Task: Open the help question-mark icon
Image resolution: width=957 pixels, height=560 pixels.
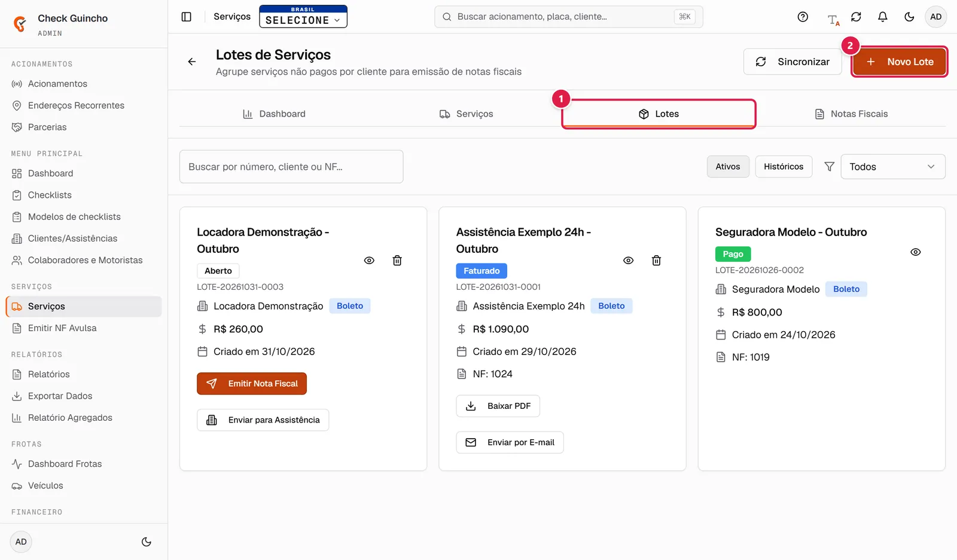Action: 803,17
